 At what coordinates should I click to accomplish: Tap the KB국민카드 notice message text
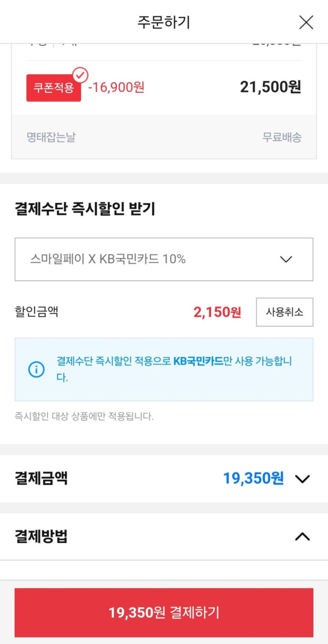coord(175,369)
